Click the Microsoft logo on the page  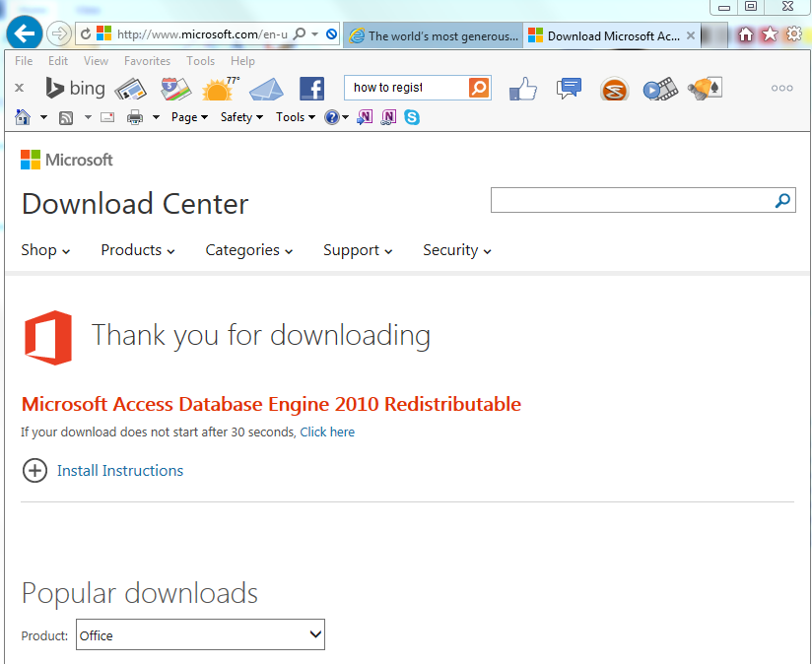coord(66,160)
